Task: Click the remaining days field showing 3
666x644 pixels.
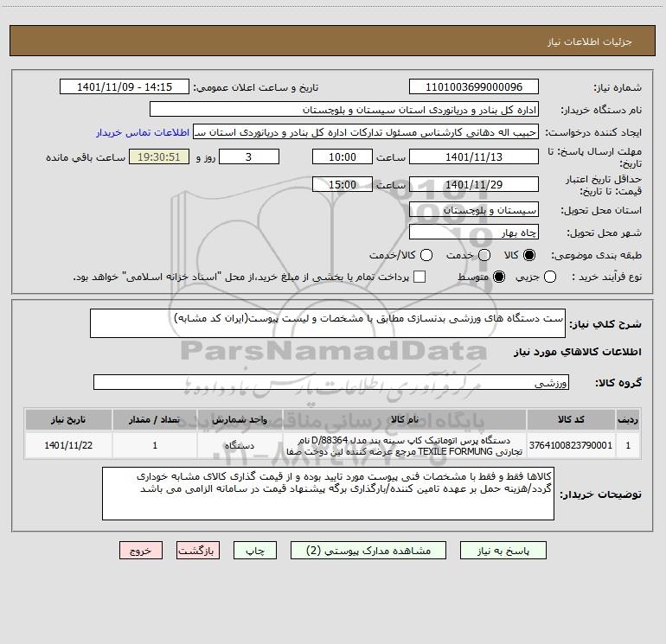Action: (249, 156)
